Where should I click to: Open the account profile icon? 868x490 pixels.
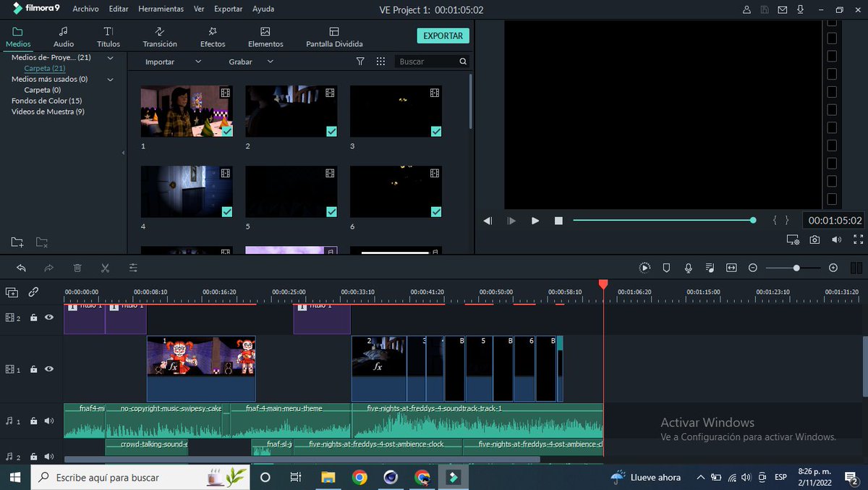click(747, 9)
